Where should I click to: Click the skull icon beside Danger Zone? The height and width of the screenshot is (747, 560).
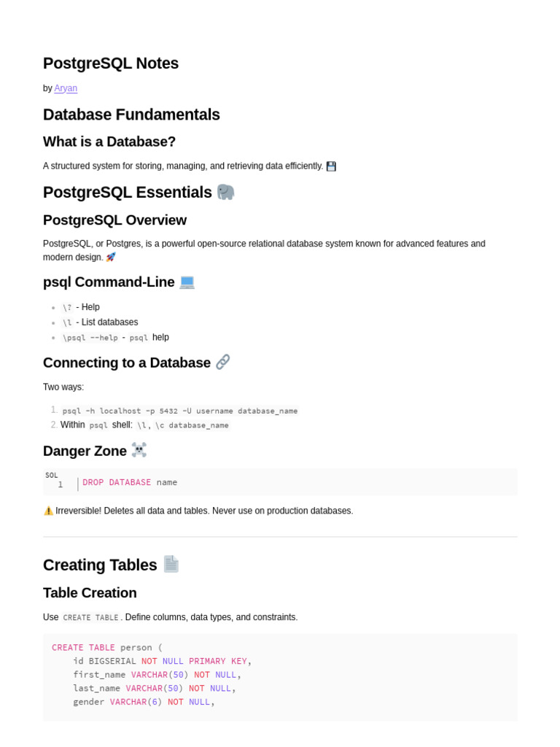[139, 450]
